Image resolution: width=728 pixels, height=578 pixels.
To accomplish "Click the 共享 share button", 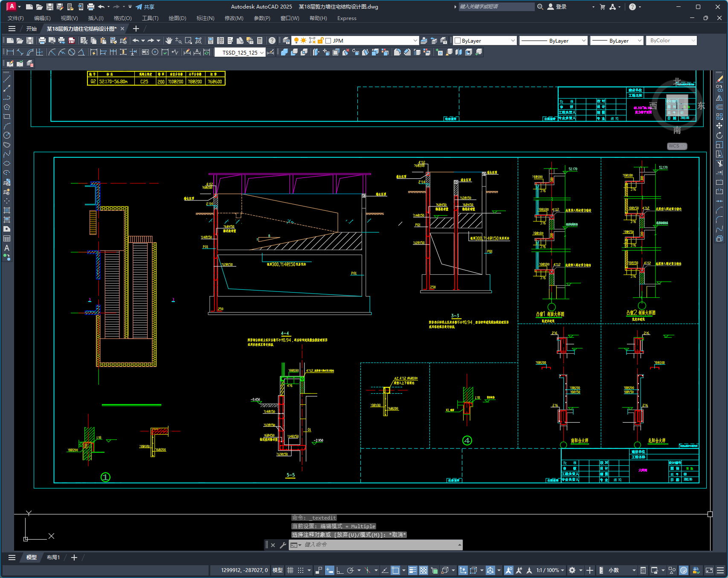I will point(145,7).
